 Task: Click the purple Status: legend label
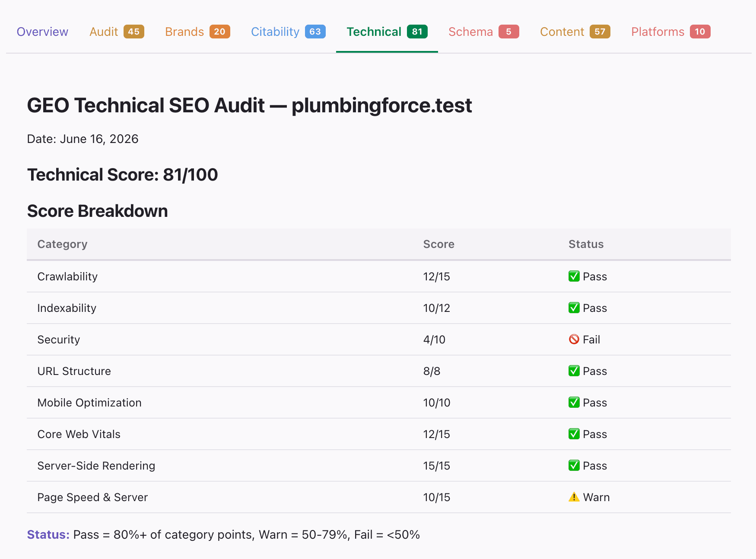[x=48, y=534]
